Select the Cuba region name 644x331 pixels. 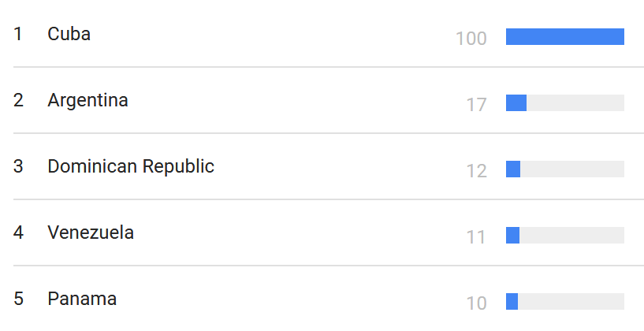tap(69, 34)
